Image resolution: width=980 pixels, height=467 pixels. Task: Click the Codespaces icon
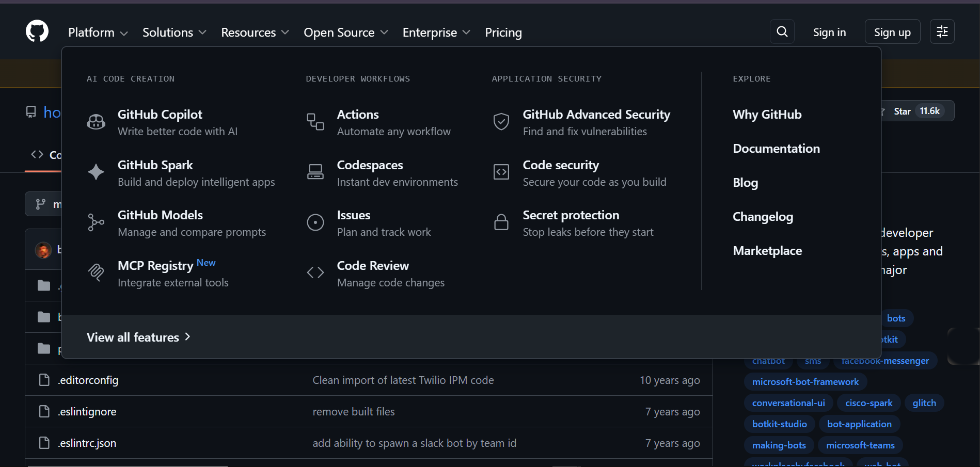click(315, 172)
